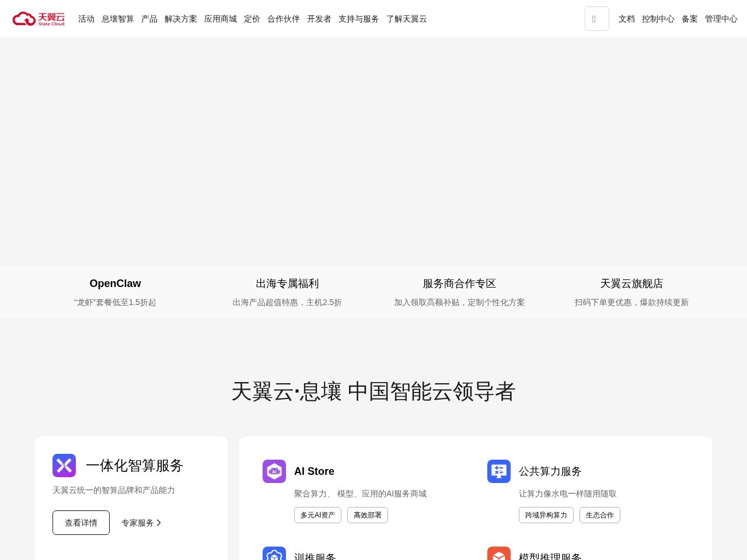Click the 生态合作 tag under 公共算力服务
The image size is (747, 560).
point(600,515)
